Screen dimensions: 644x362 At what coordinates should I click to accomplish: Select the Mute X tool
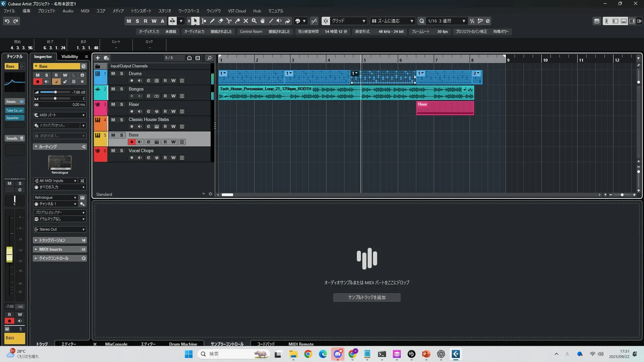pos(246,21)
